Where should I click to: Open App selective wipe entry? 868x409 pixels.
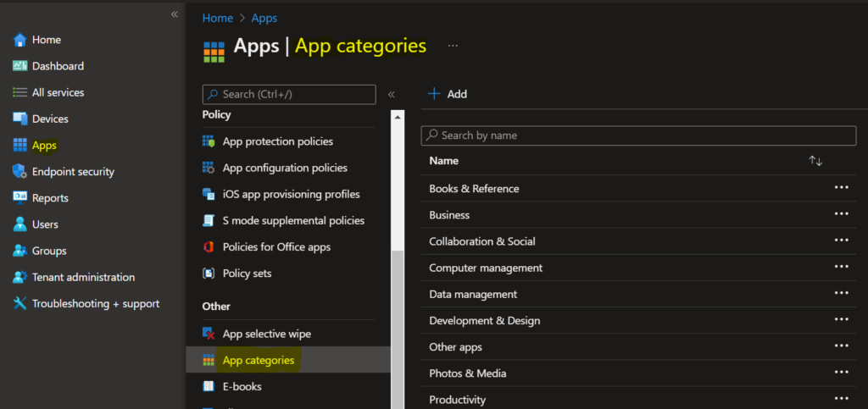point(267,334)
